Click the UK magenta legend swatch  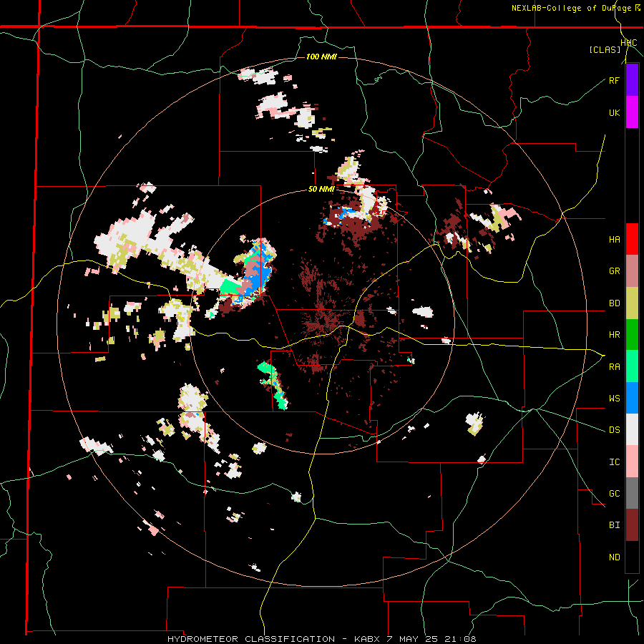click(632, 112)
